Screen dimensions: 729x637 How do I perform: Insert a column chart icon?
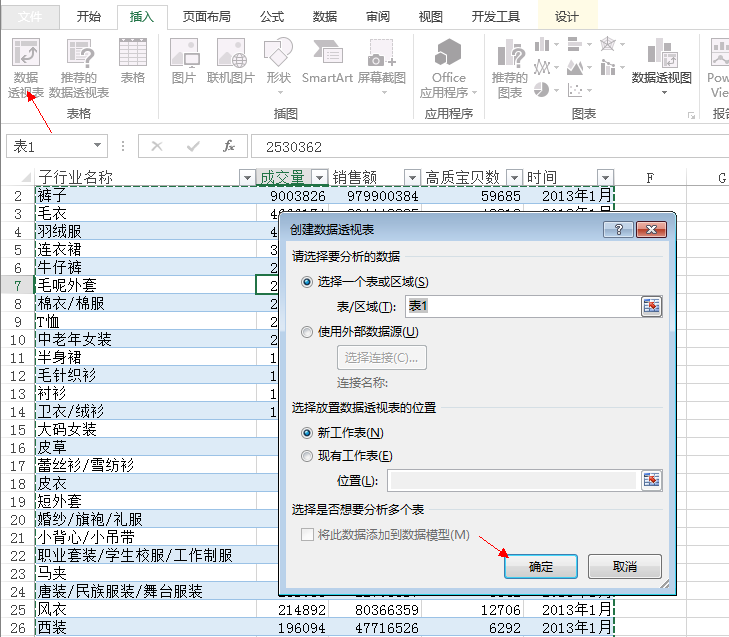point(542,45)
